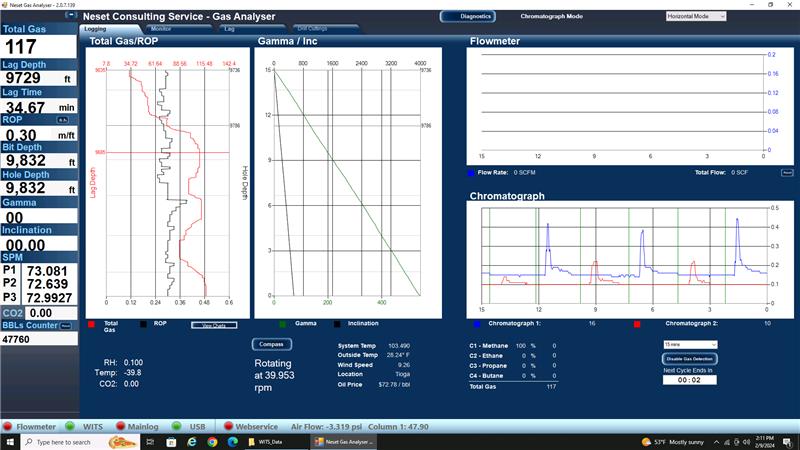This screenshot has width=800, height=450.
Task: Click the Flowmeter red status indicator
Action: 8,425
